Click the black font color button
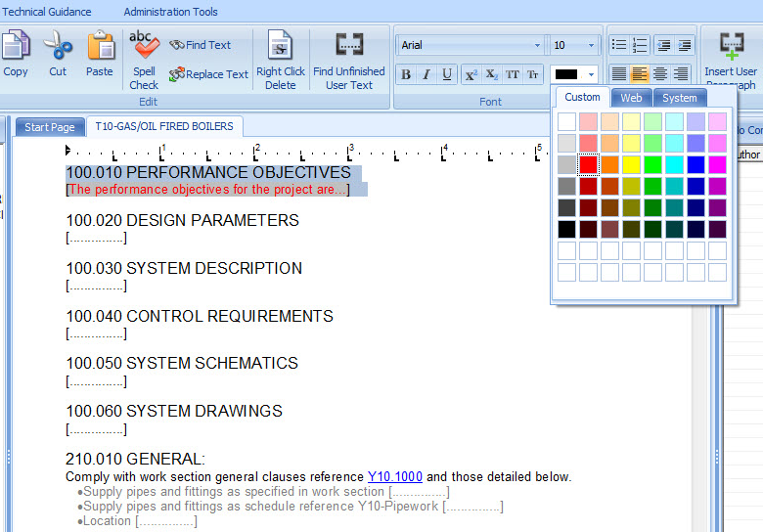The width and height of the screenshot is (763, 532). (566, 74)
